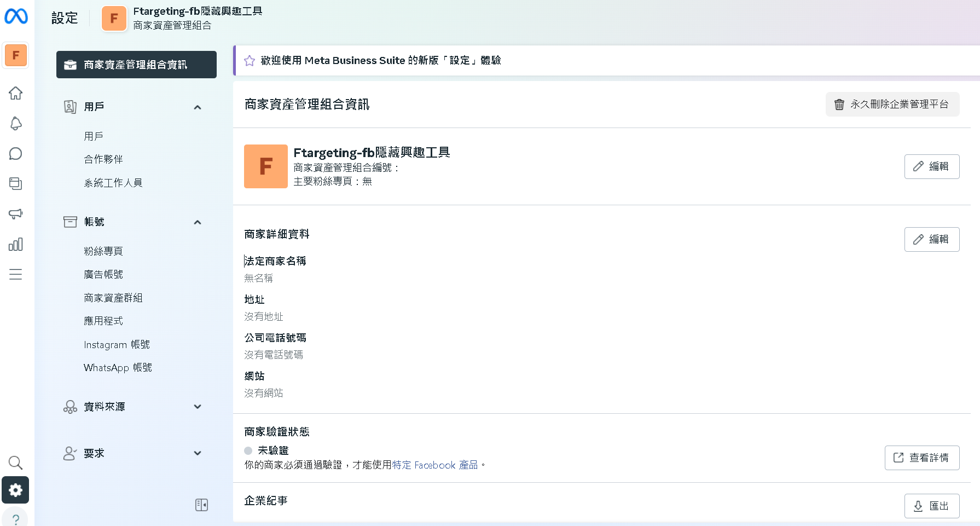Collapse the 用戶 section chevron
Viewport: 980px width, 526px height.
198,107
